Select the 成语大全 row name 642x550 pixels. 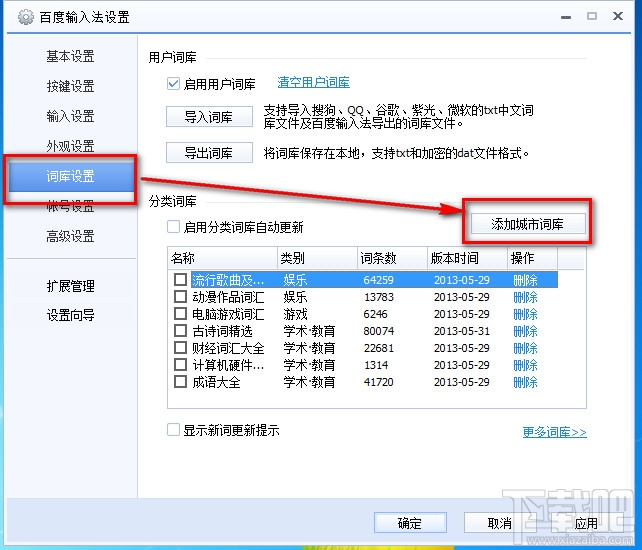pyautogui.click(x=216, y=382)
